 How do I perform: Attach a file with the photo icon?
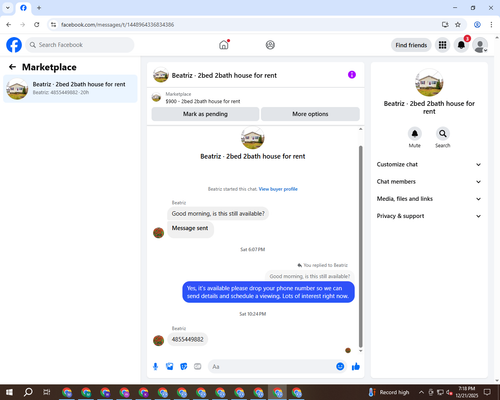pyautogui.click(x=170, y=367)
